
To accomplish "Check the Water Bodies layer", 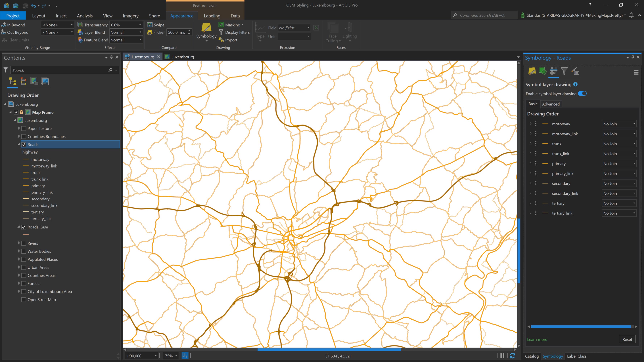I will point(24,251).
